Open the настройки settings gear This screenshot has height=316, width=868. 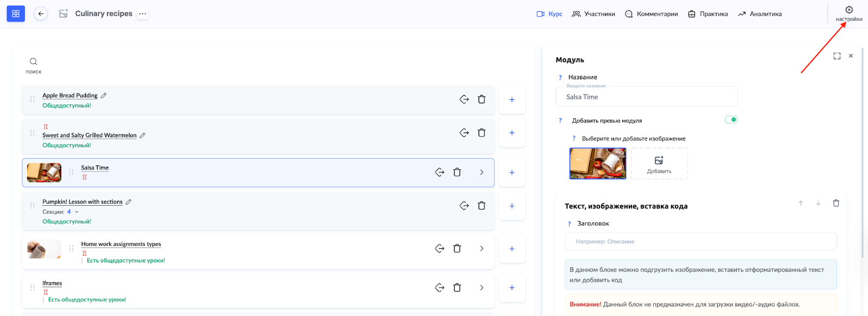[848, 10]
